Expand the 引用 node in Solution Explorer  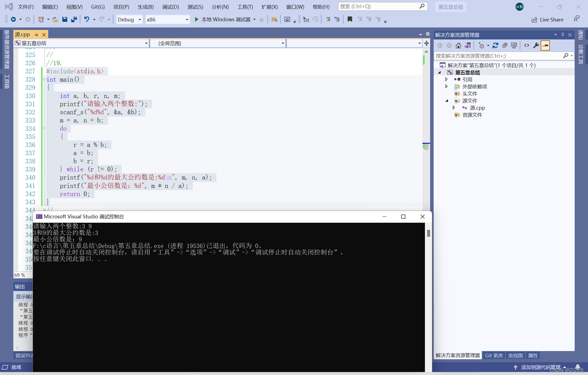[446, 79]
